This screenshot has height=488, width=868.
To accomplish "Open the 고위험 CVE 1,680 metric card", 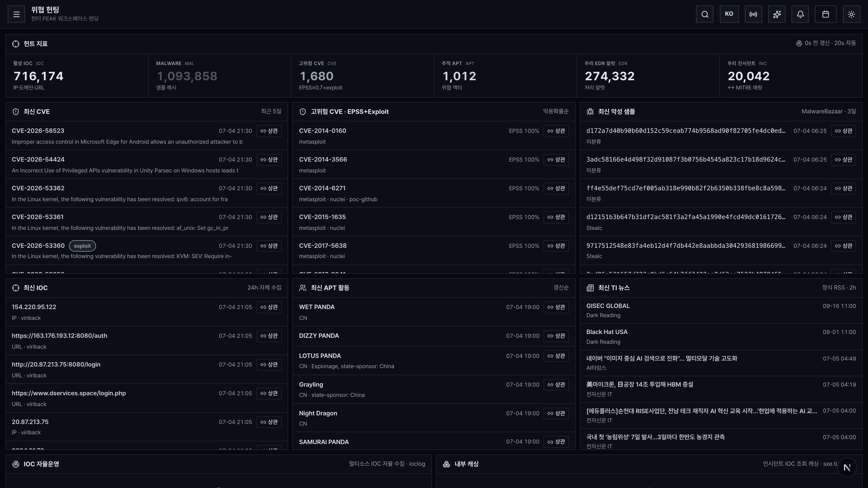I will (363, 75).
